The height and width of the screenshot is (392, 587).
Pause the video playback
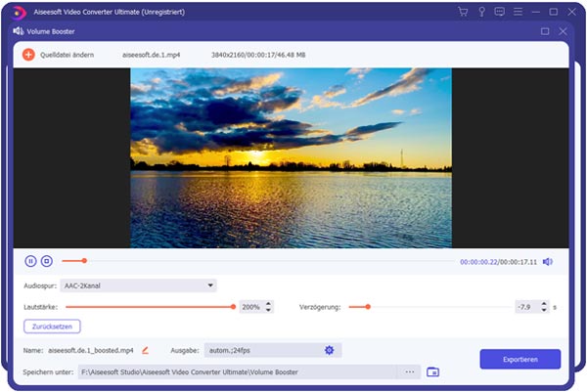click(30, 261)
